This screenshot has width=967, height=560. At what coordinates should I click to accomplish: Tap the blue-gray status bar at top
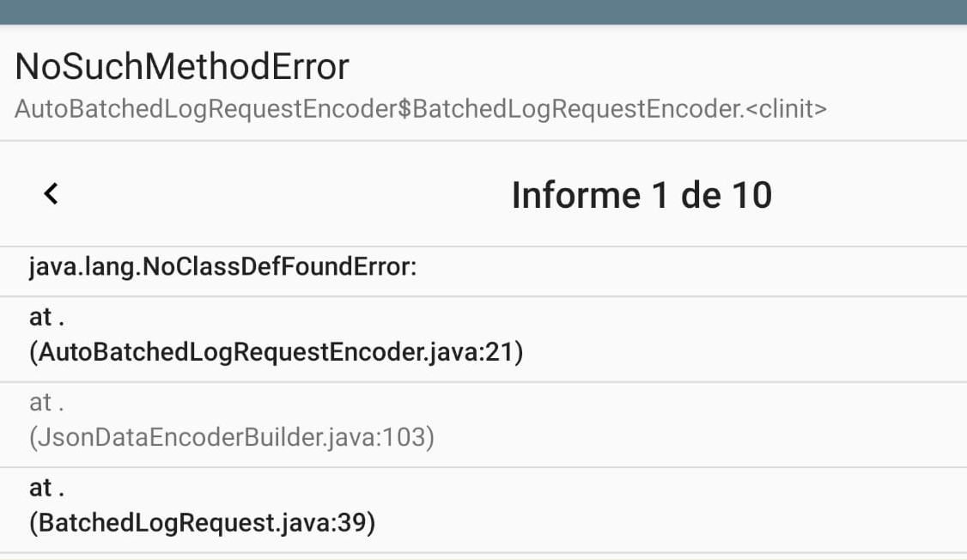pos(483,12)
